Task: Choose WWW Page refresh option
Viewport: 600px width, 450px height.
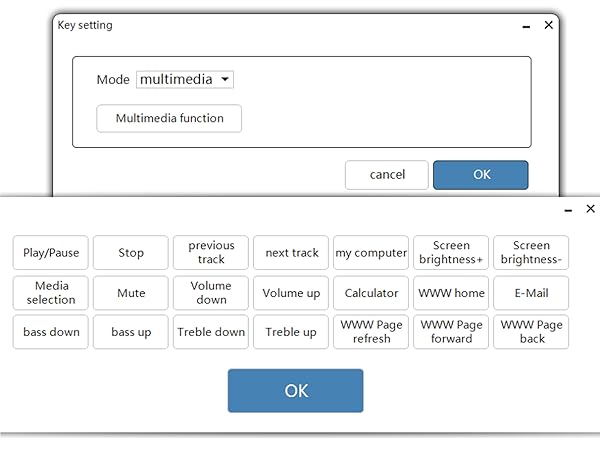Action: 371,332
